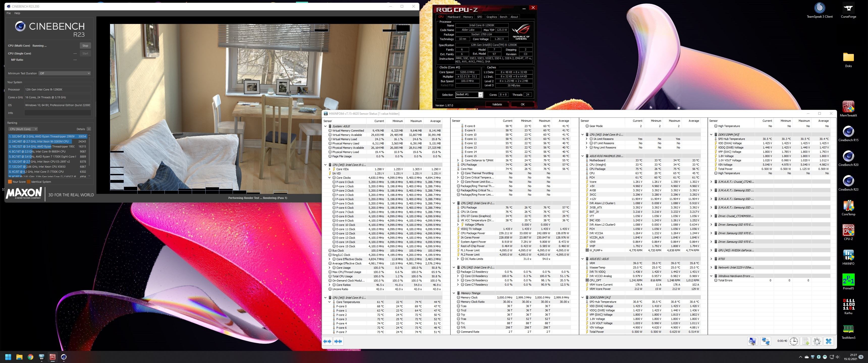Open Minimum Test Duration dropdown
The image size is (868, 363).
pyautogui.click(x=64, y=73)
